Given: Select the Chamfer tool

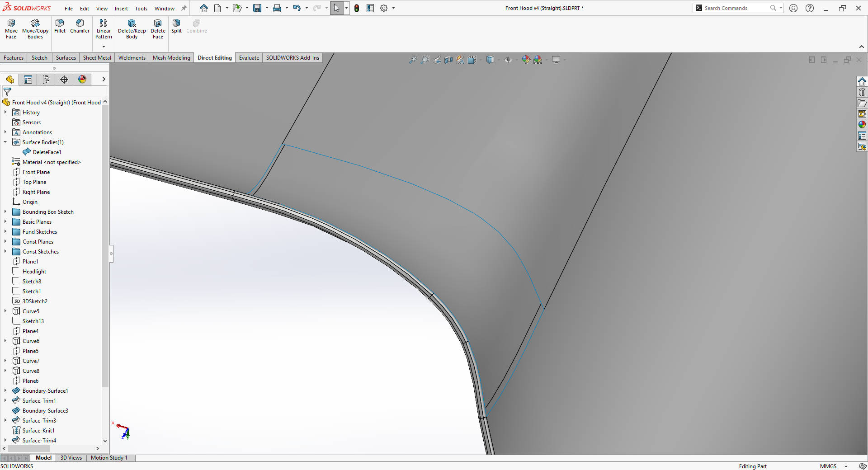Looking at the screenshot, I should point(80,27).
